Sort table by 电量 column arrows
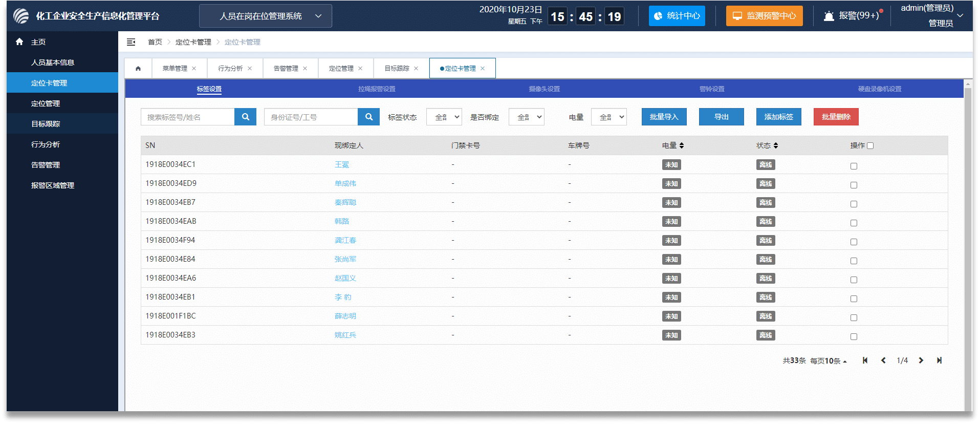980x424 pixels. tap(682, 145)
